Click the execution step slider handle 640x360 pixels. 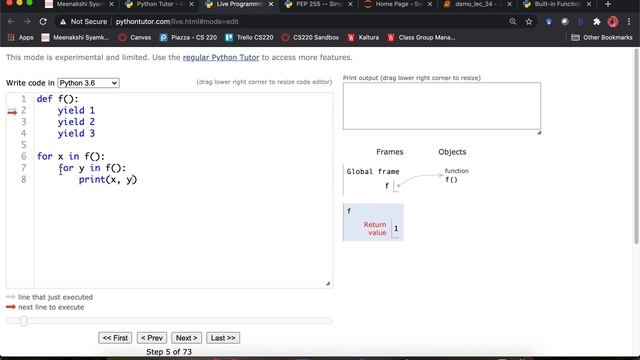coord(24,321)
